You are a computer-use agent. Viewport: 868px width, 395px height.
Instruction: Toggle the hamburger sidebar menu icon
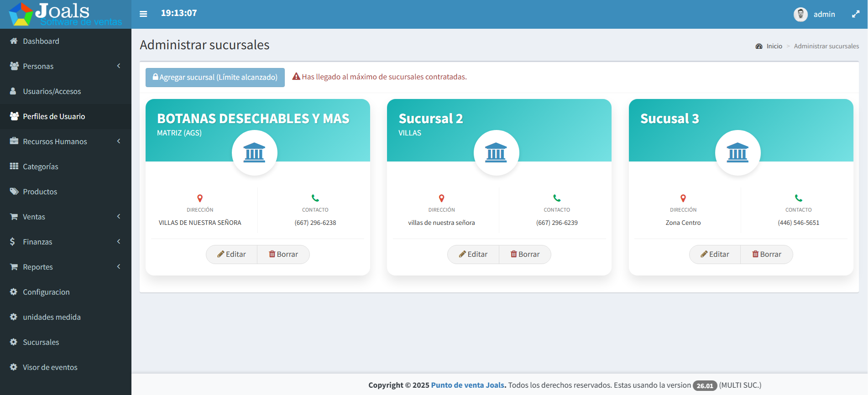point(143,14)
